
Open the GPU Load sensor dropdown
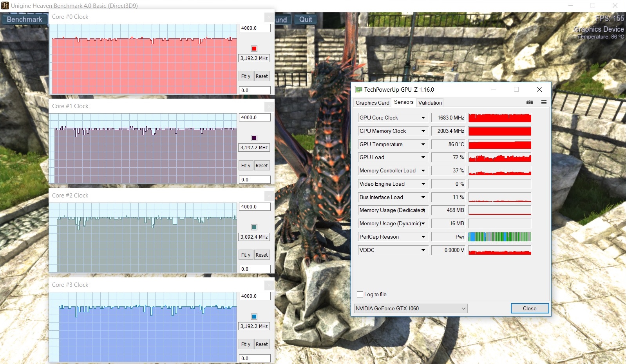423,157
